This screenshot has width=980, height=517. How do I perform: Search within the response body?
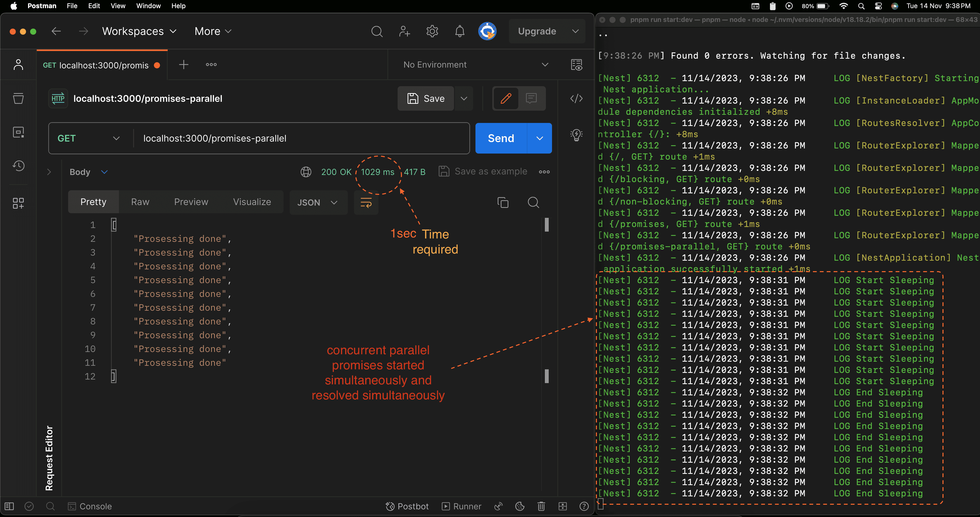tap(533, 202)
